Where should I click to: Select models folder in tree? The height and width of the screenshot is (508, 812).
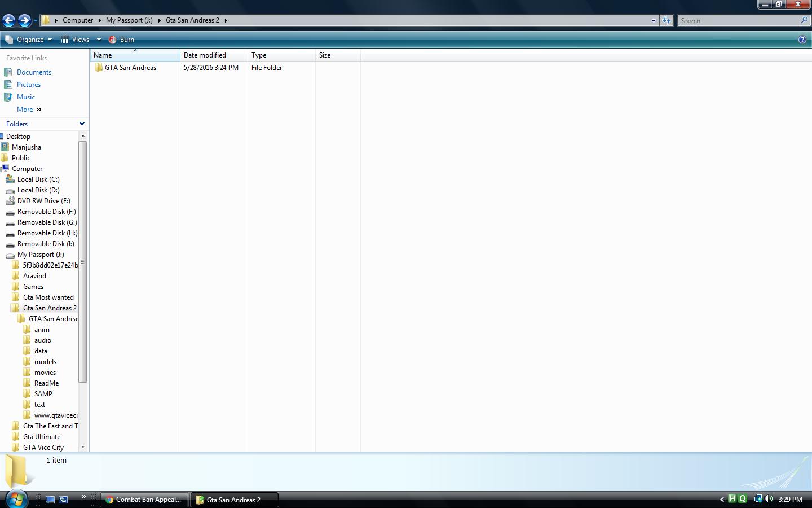(x=45, y=362)
